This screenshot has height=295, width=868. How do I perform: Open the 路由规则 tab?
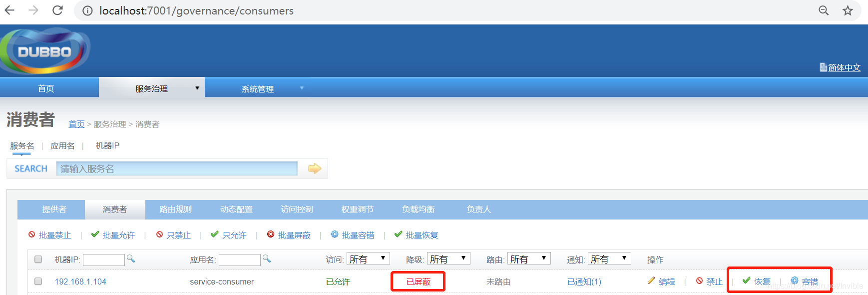click(175, 209)
